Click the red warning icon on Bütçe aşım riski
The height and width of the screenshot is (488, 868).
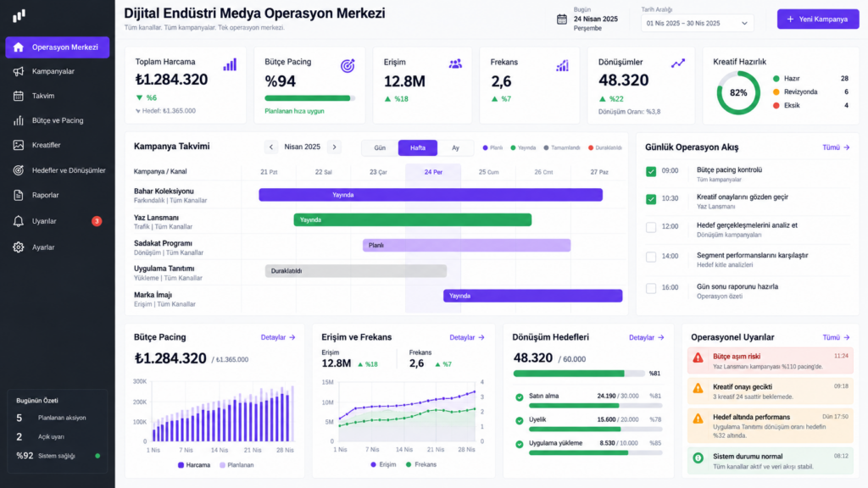(698, 358)
